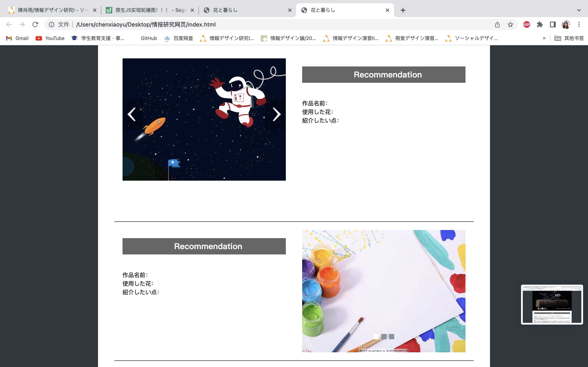Show hidden bookmarks with the double chevron
Screen dimensions: 588x367
tap(544, 38)
